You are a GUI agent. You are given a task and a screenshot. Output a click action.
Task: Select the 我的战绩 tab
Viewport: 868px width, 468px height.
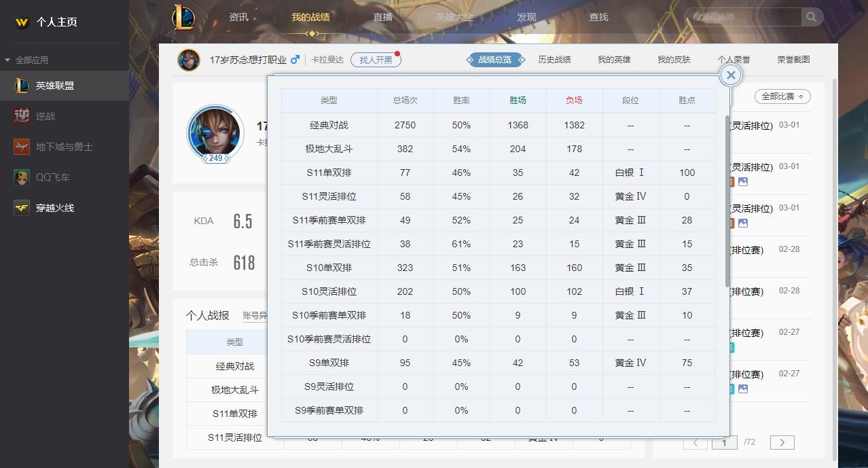pos(310,17)
